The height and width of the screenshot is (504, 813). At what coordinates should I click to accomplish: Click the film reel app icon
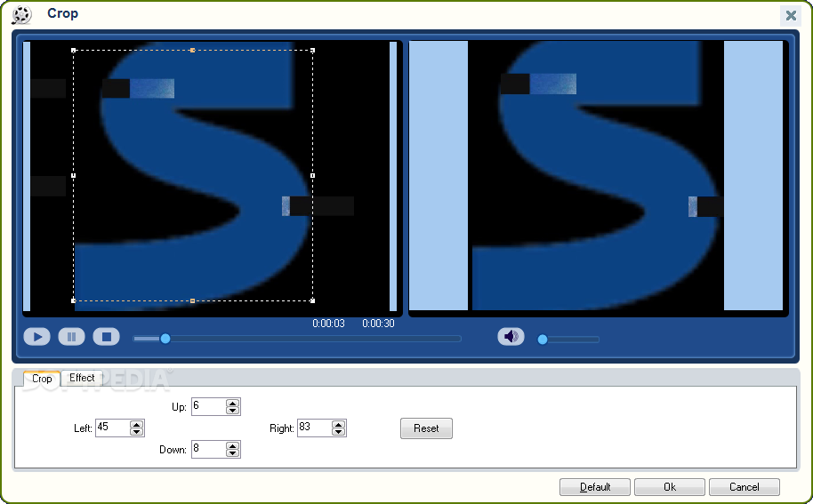(x=21, y=14)
